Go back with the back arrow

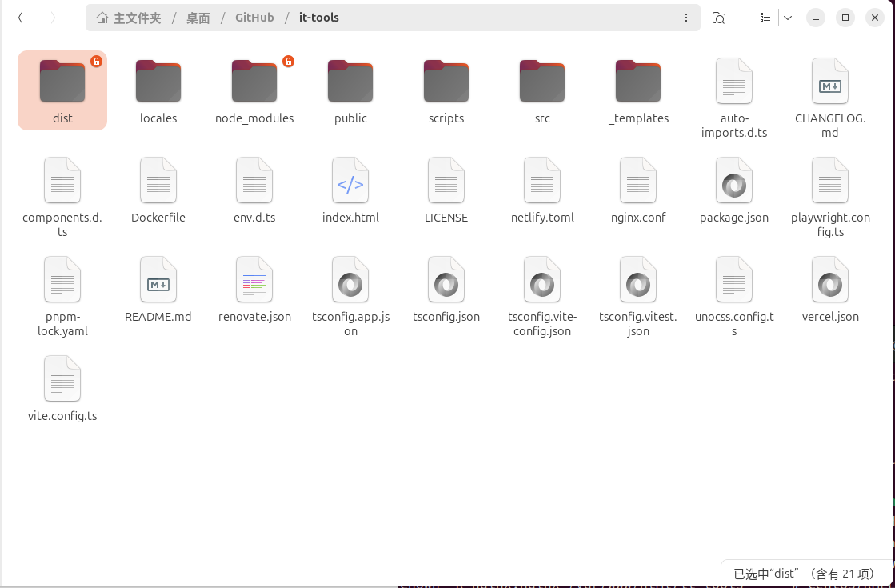pos(21,18)
